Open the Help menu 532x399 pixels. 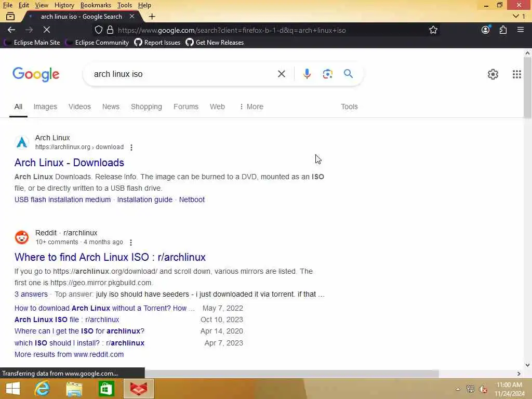(x=144, y=5)
